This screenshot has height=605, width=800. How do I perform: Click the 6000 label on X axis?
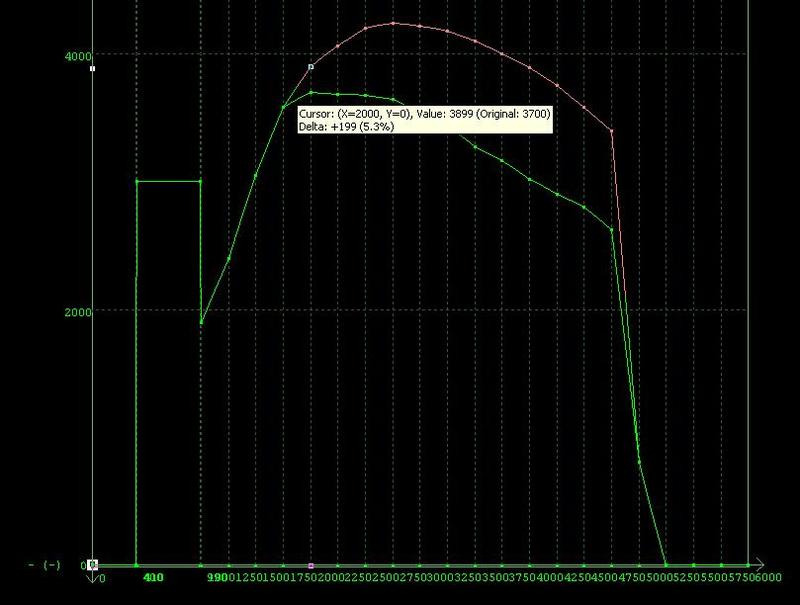(x=768, y=577)
